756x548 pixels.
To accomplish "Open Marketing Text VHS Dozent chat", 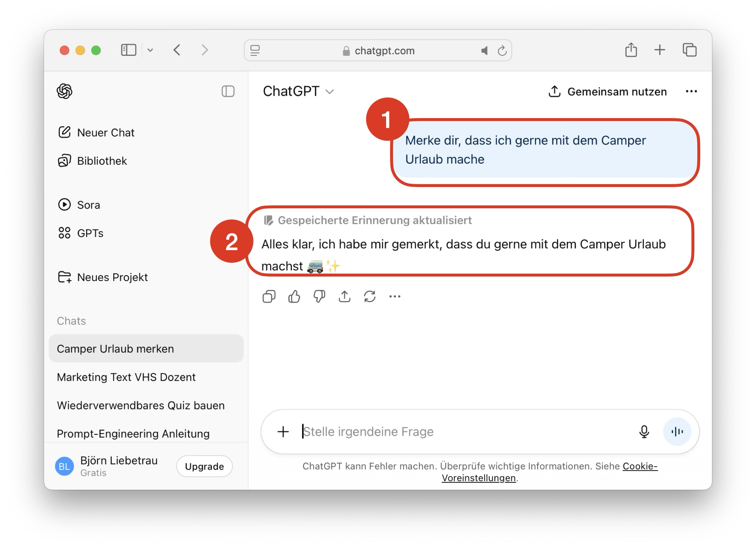I will 126,377.
